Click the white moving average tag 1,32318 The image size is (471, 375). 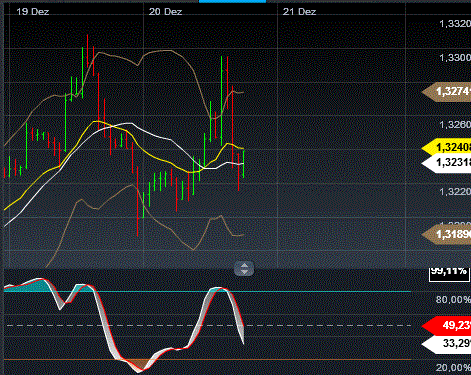pyautogui.click(x=447, y=163)
